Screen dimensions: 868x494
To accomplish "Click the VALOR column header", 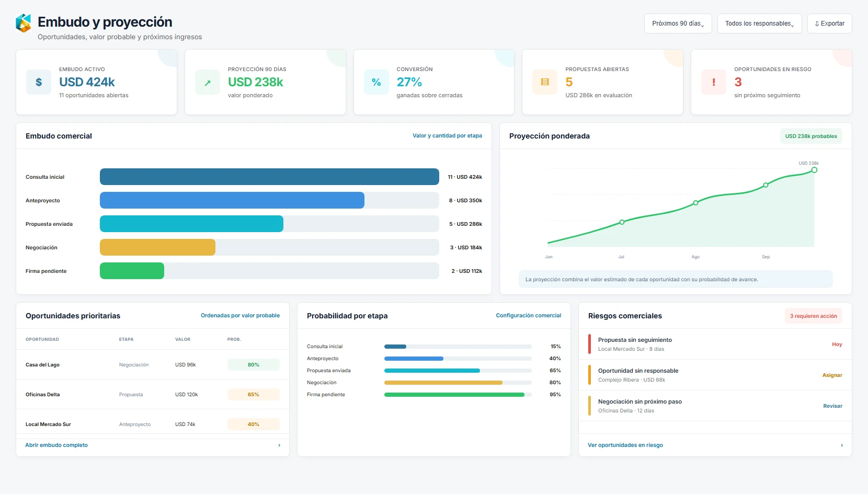I will tap(182, 339).
